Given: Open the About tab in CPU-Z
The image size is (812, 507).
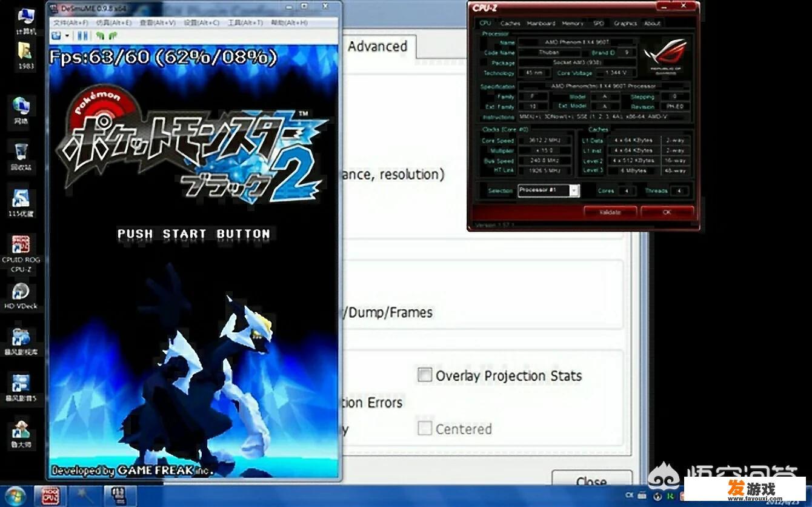Looking at the screenshot, I should 652,23.
